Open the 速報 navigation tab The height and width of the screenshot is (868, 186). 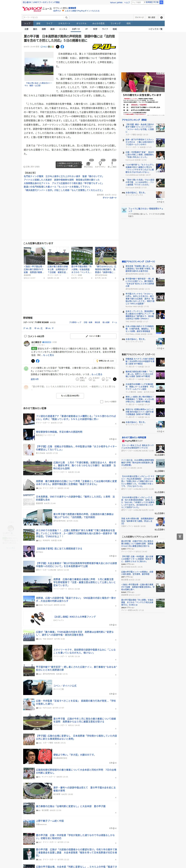pos(38,24)
